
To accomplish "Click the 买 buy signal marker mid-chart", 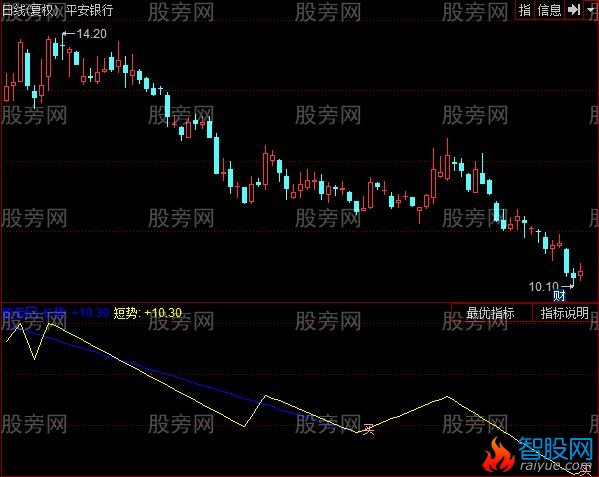I will click(x=368, y=429).
